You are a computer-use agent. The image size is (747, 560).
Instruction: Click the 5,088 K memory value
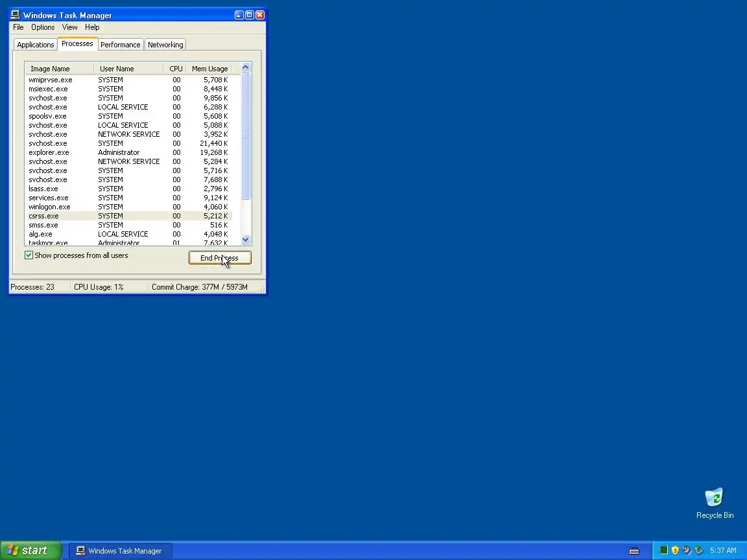click(x=215, y=125)
